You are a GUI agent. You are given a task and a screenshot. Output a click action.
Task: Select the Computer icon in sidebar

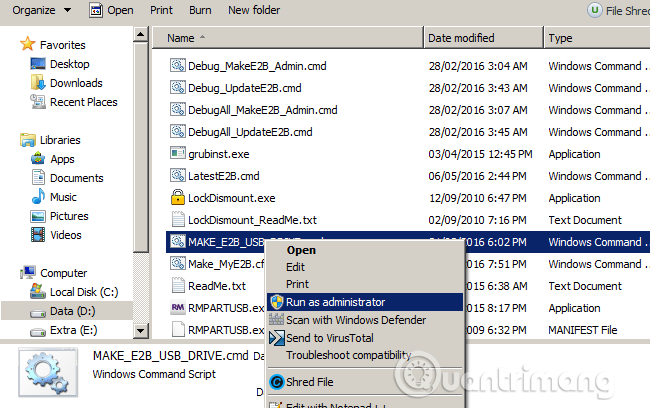tap(28, 273)
